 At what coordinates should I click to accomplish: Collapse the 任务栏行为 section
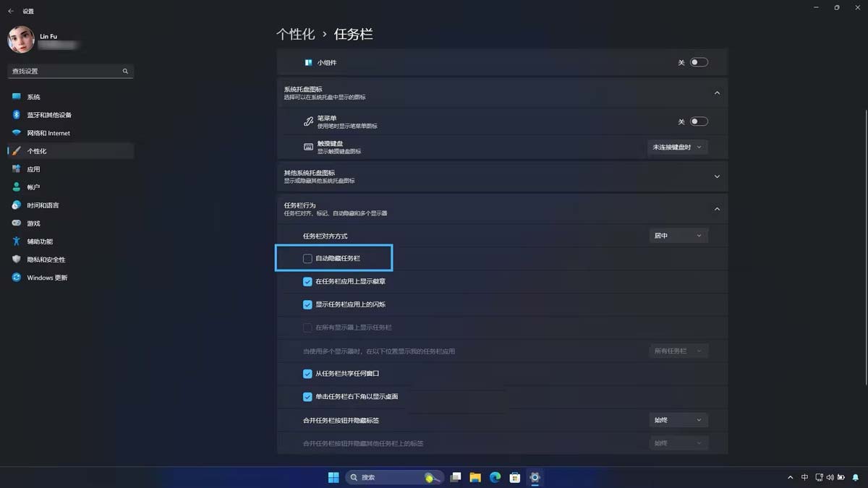click(x=716, y=208)
